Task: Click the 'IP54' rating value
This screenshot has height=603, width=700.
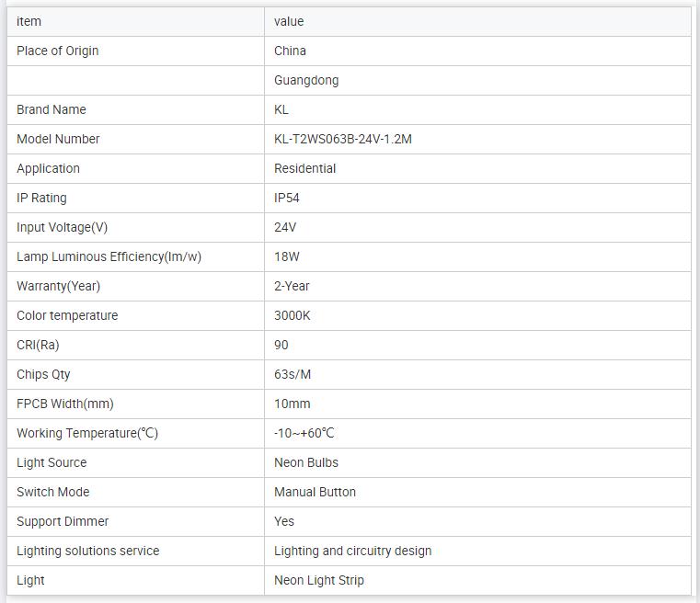Action: click(x=287, y=198)
